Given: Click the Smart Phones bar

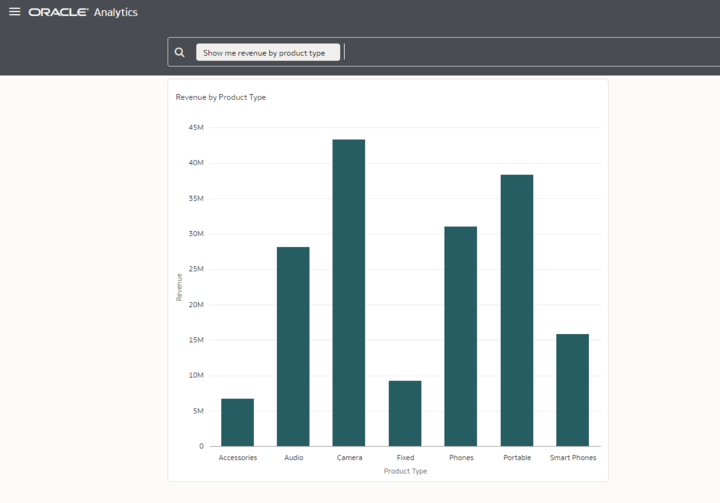Looking at the screenshot, I should [x=573, y=390].
